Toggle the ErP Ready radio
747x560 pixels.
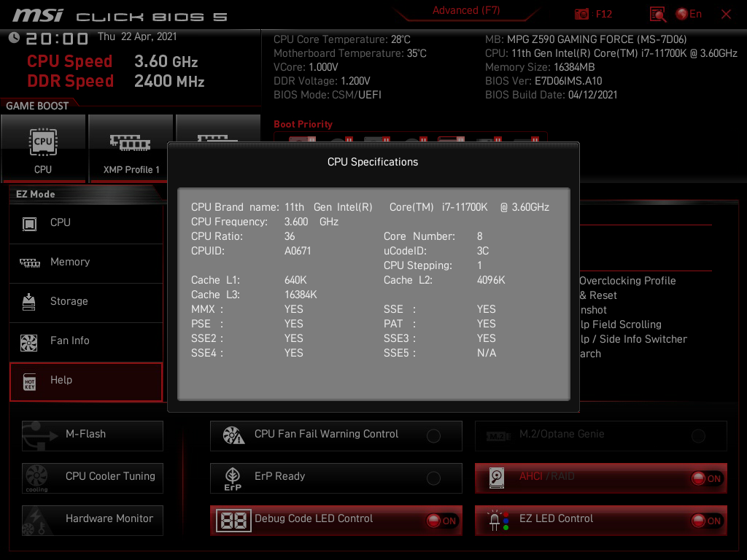click(433, 478)
